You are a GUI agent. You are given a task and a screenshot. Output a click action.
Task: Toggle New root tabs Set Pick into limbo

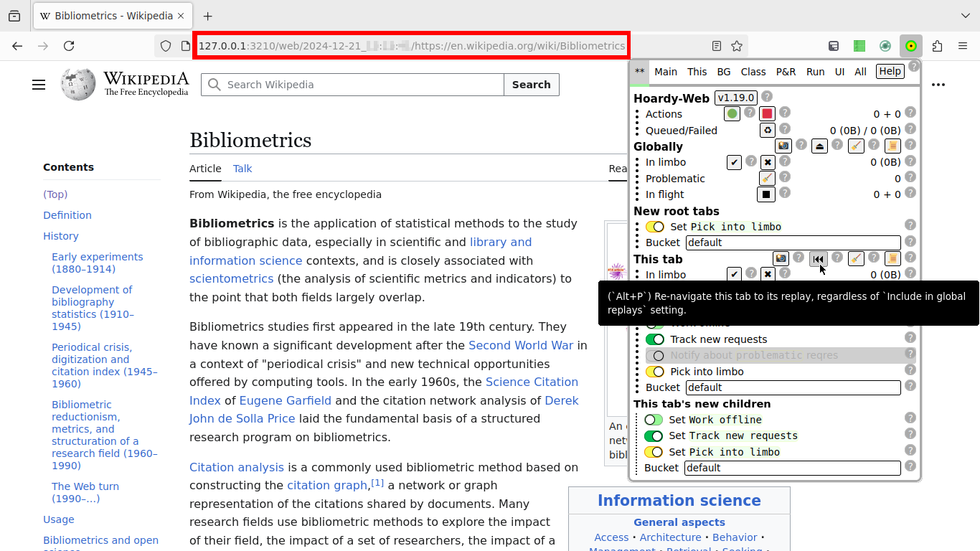tap(654, 227)
